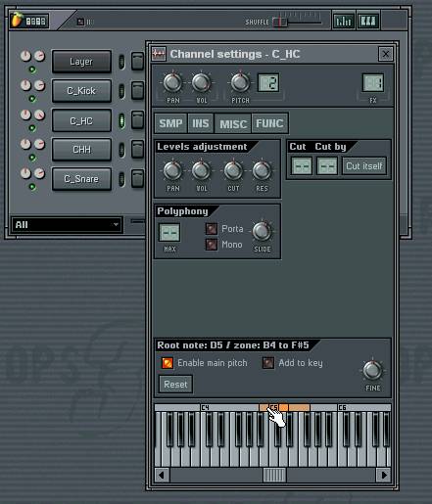Viewport: 432px width, 504px height.
Task: Open the All channel filter dropdown
Action: pyautogui.click(x=67, y=225)
